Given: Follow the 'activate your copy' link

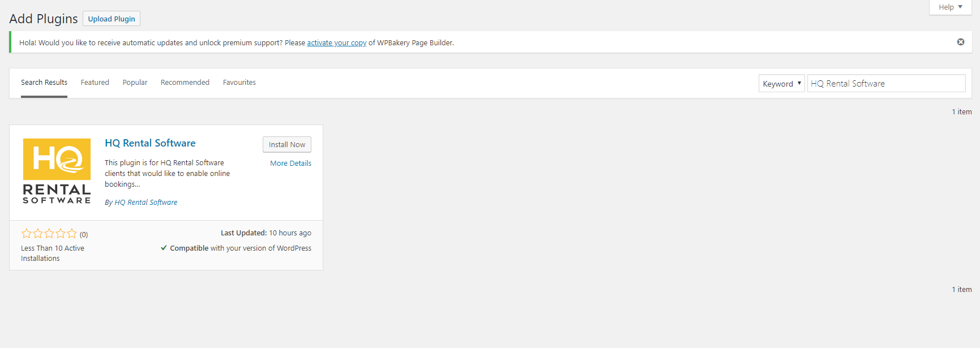Looking at the screenshot, I should tap(337, 43).
